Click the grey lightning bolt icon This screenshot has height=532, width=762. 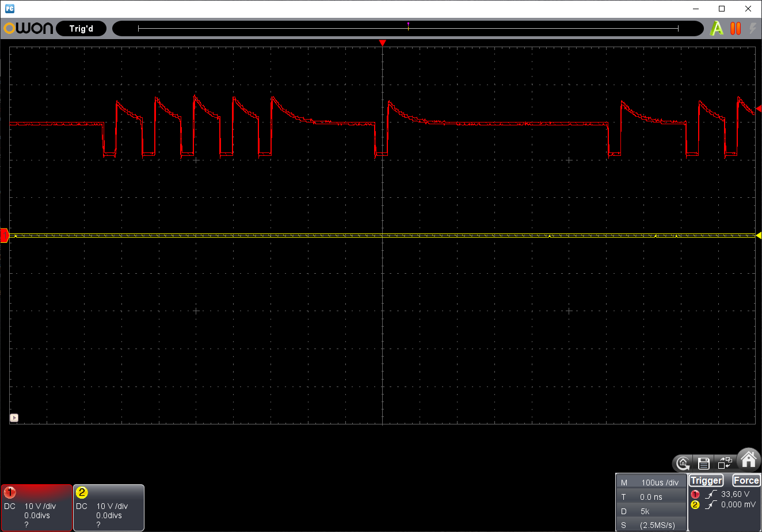(x=753, y=28)
